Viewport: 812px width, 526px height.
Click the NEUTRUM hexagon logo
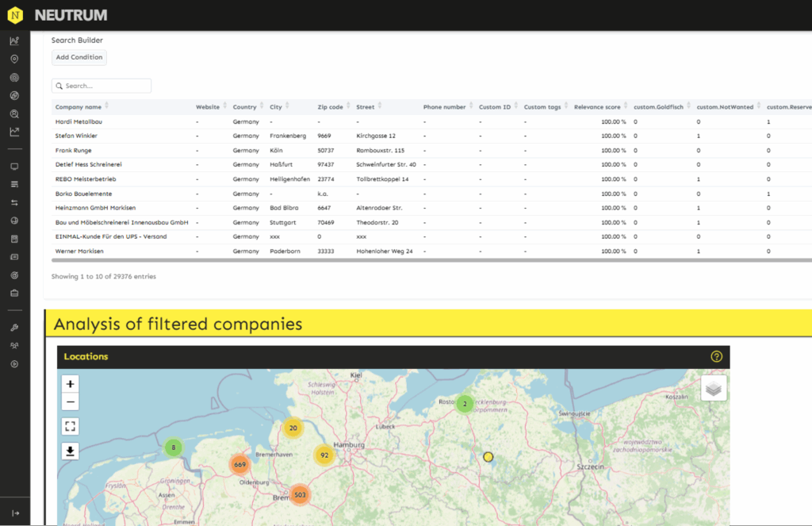coord(14,14)
